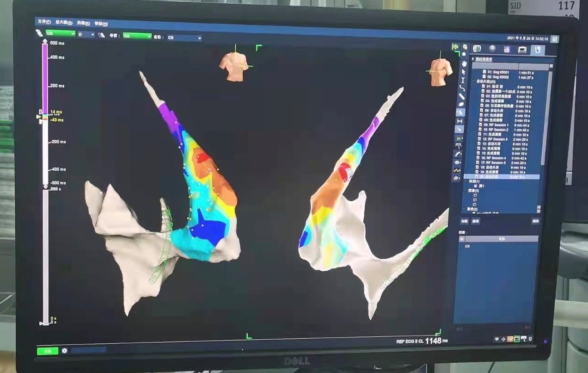Click the eye visibility tool icon

click(x=458, y=162)
